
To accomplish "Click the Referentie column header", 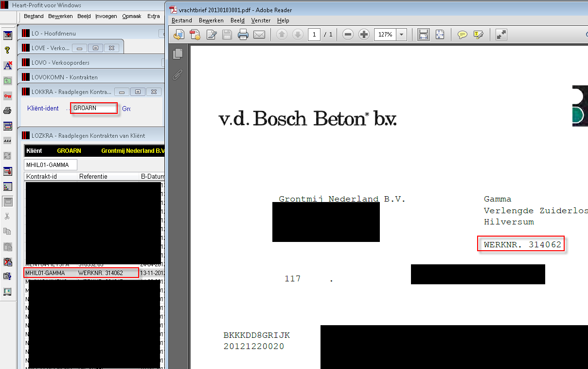I will coord(108,176).
